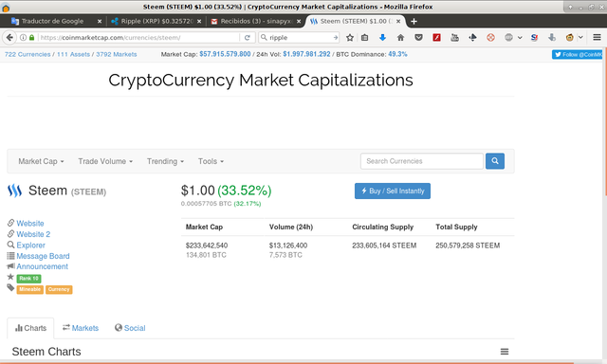The image size is (607, 364).
Task: Open the Firefox hamburger menu
Action: tap(597, 38)
